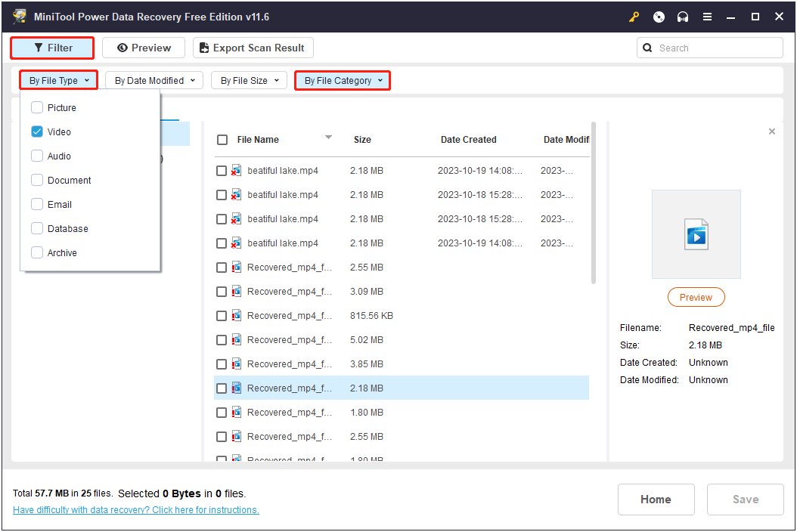Click the headphones support icon
797x532 pixels.
click(683, 17)
